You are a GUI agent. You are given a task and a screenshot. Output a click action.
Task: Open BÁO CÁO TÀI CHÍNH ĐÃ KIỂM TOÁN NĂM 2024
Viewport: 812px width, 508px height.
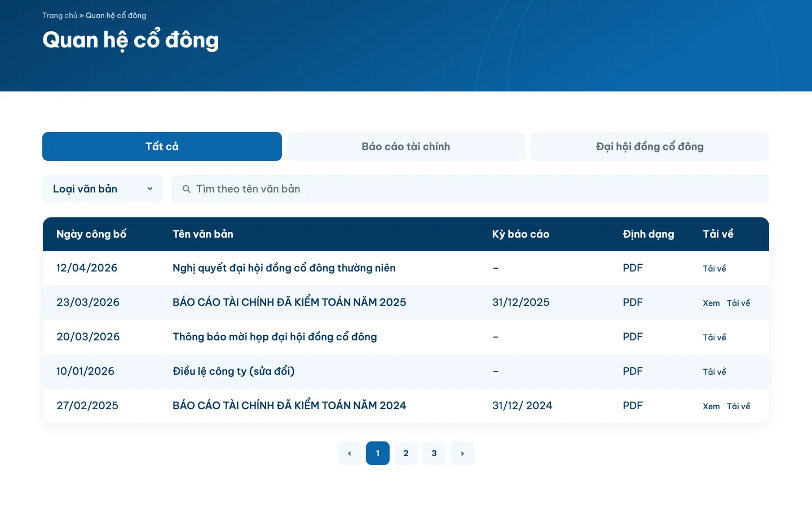[x=289, y=405]
